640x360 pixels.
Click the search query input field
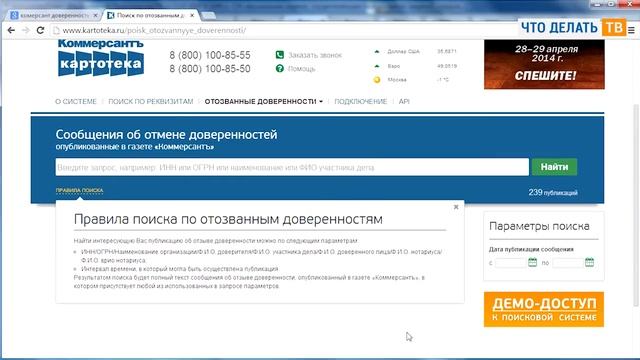coord(292,167)
